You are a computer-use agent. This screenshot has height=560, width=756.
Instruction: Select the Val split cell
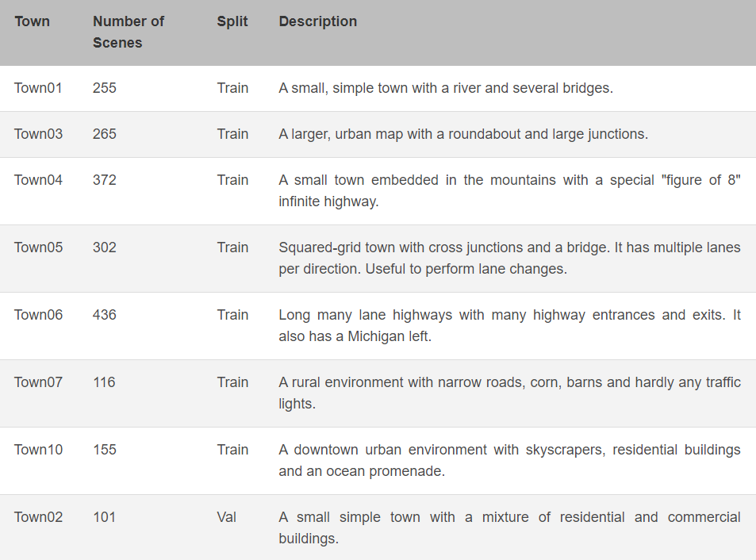(x=227, y=517)
